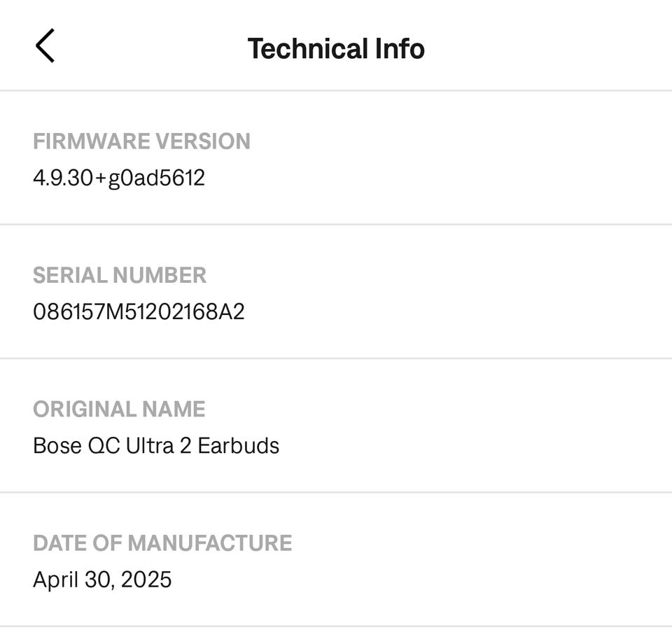This screenshot has height=630, width=672.
Task: Go back using the header arrow
Action: tap(45, 47)
